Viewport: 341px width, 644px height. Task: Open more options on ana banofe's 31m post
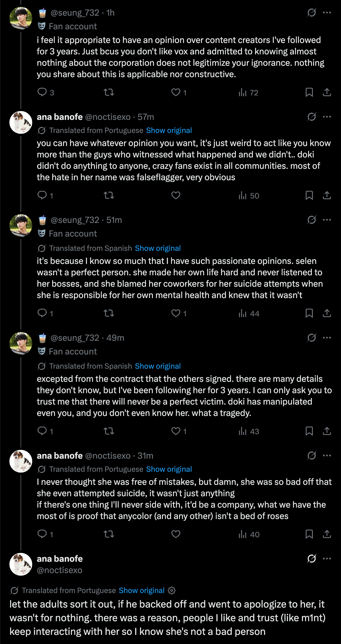coord(327,456)
